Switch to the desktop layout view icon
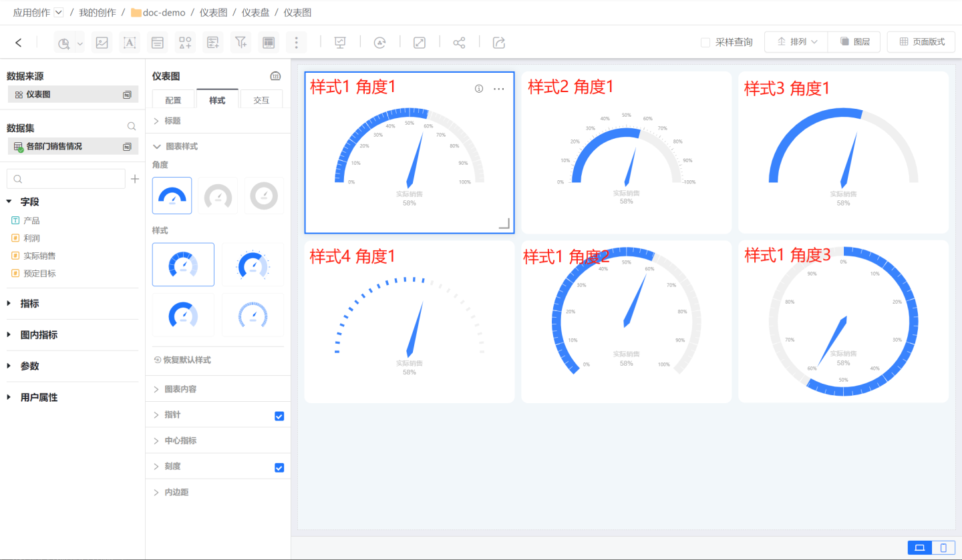 click(x=919, y=548)
